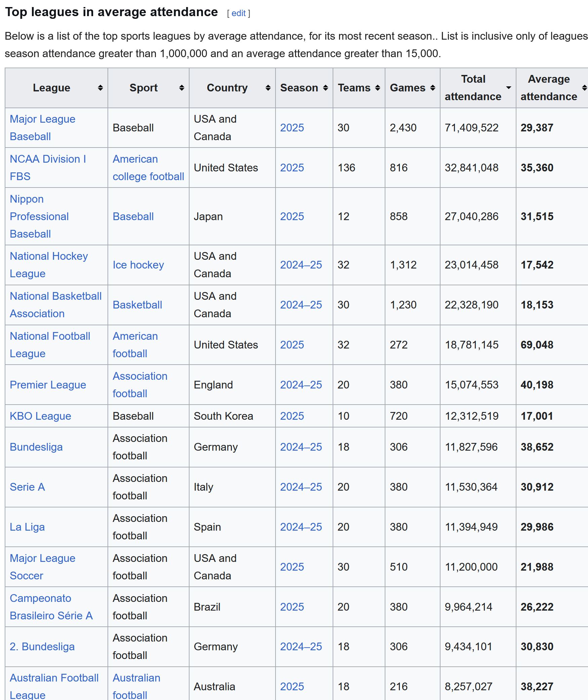Open Campeonato Brasileiro Série A link

51,607
